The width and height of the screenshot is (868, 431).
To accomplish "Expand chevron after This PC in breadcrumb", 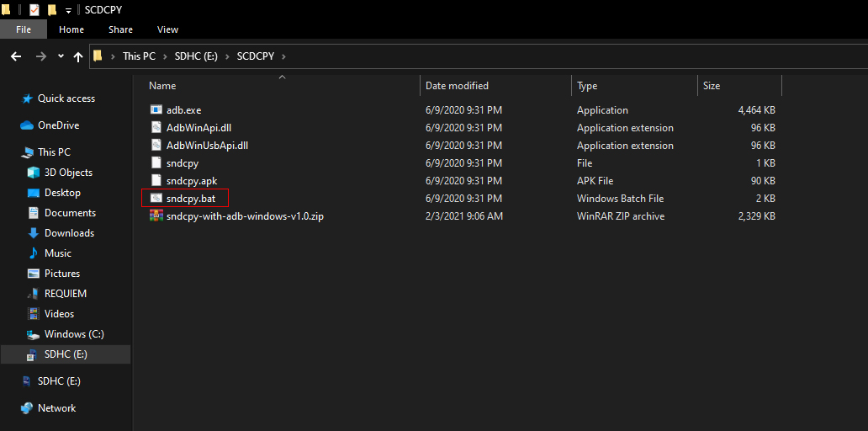I will click(x=164, y=56).
